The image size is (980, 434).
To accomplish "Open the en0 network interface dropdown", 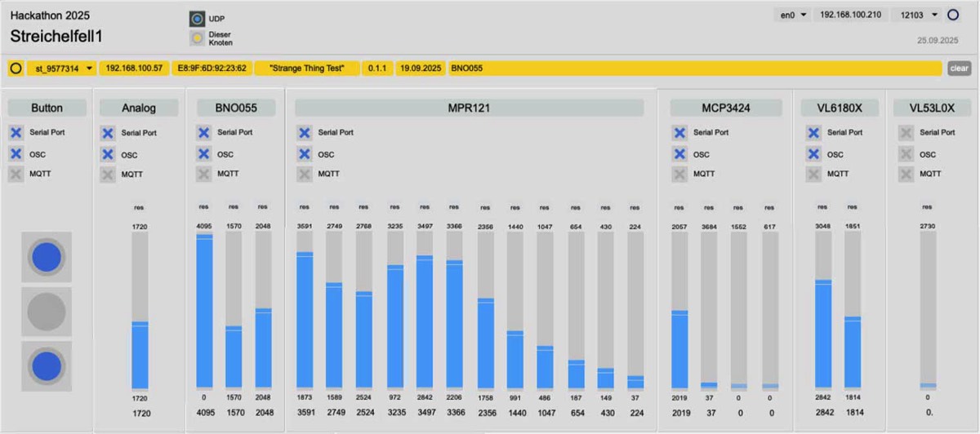I will click(791, 15).
